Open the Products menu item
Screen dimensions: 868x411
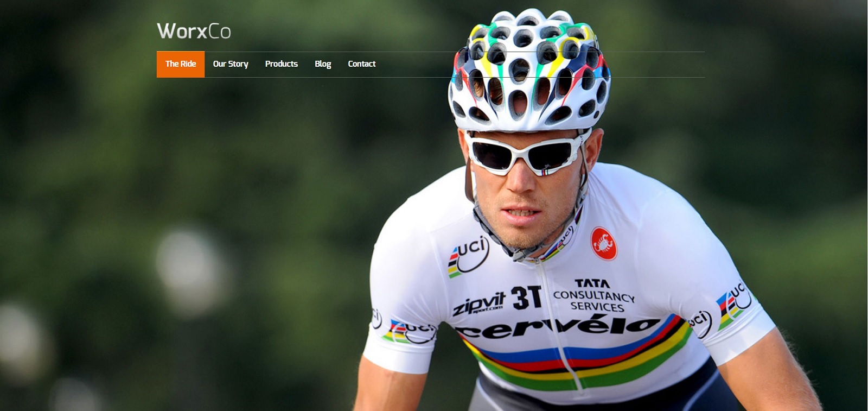[282, 64]
